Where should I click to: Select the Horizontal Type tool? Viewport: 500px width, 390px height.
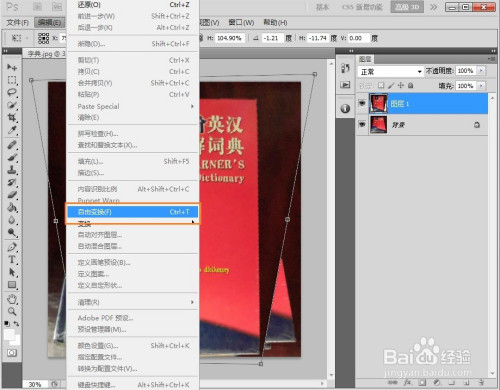pos(12,260)
